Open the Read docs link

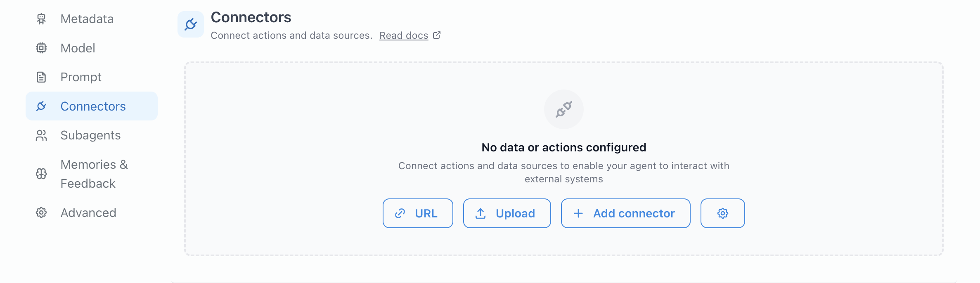pos(403,35)
